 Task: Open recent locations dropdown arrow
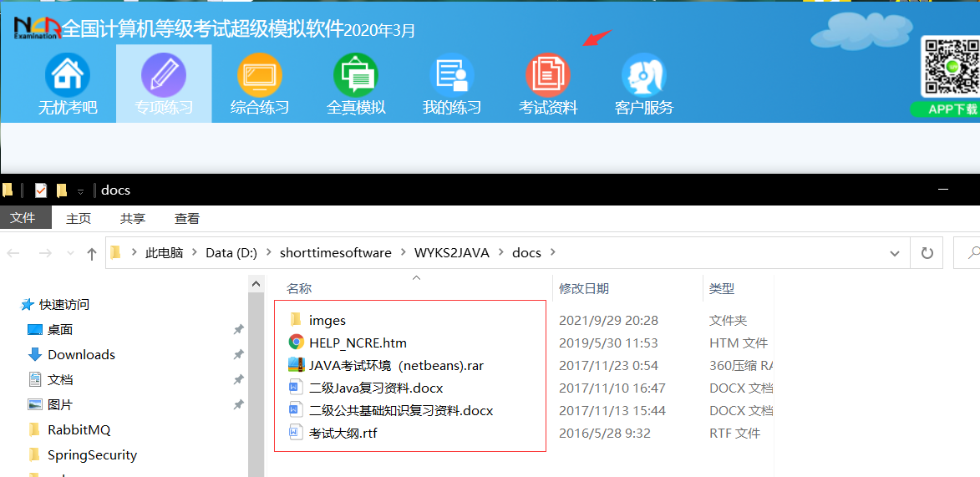pos(71,253)
